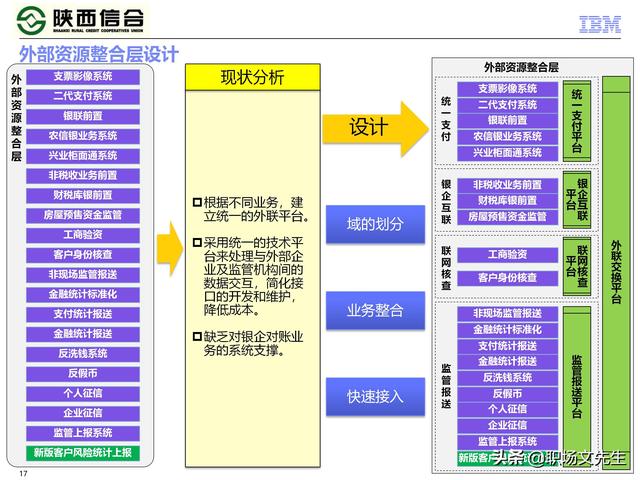
Task: Select the green 银企互联平台 bar
Action: click(576, 200)
